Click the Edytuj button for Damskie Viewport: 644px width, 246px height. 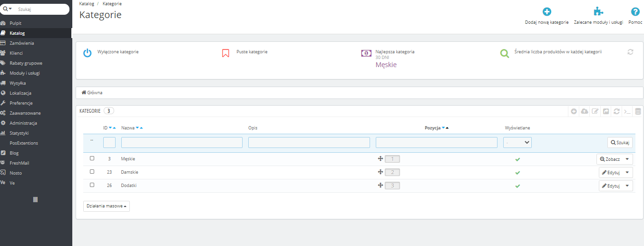click(x=611, y=173)
